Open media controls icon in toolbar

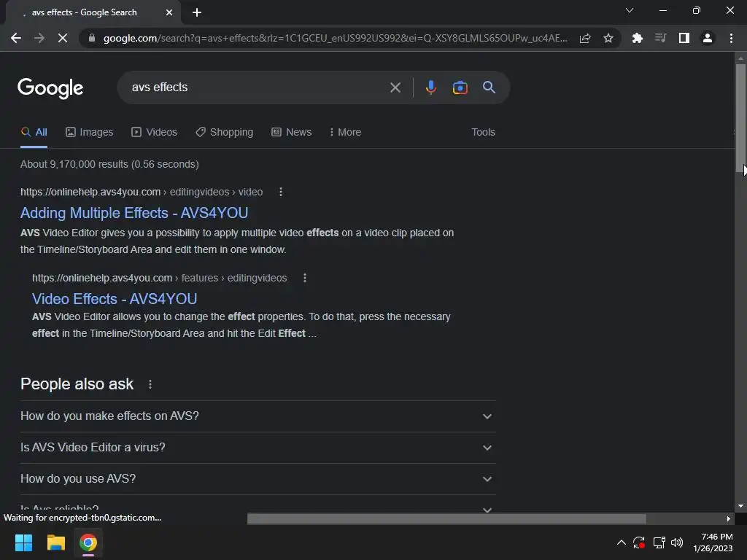pos(660,38)
